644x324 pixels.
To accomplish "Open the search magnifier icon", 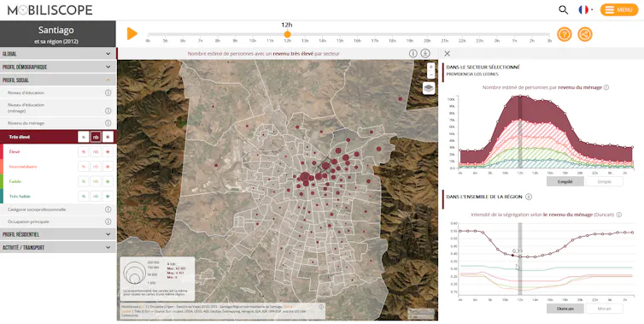I will [563, 10].
